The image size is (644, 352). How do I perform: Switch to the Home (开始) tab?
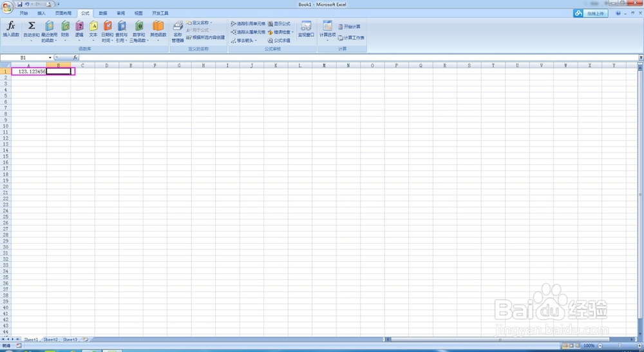(x=24, y=13)
